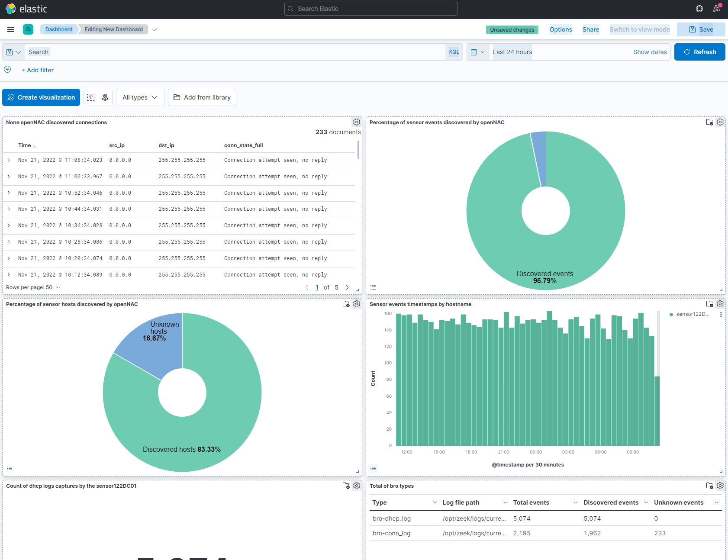728x560 pixels.
Task: Click the help lifebuoy icon
Action: click(x=699, y=9)
